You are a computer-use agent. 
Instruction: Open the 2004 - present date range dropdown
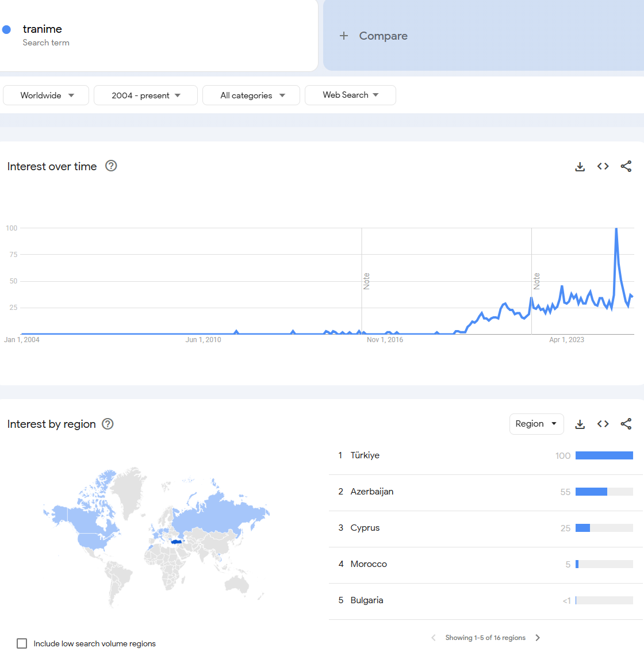(x=145, y=95)
